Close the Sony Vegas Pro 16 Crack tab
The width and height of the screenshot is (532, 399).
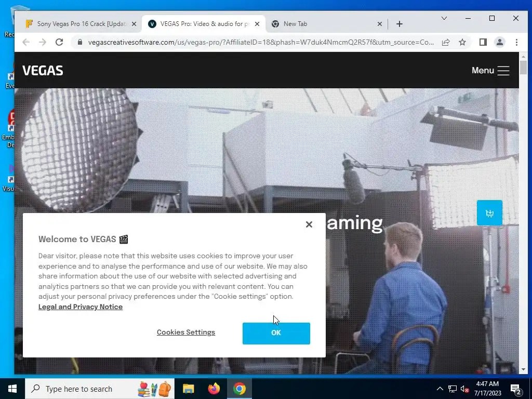pyautogui.click(x=134, y=24)
